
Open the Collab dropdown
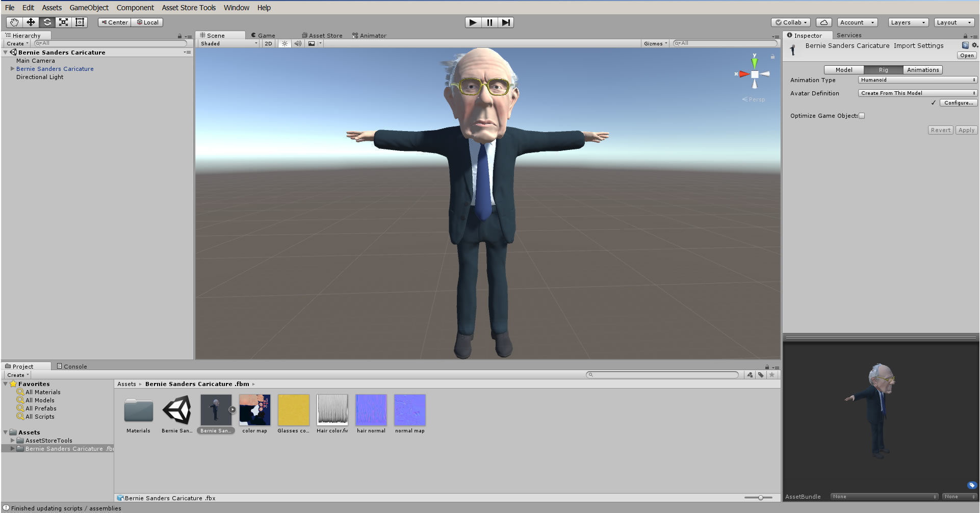[791, 22]
